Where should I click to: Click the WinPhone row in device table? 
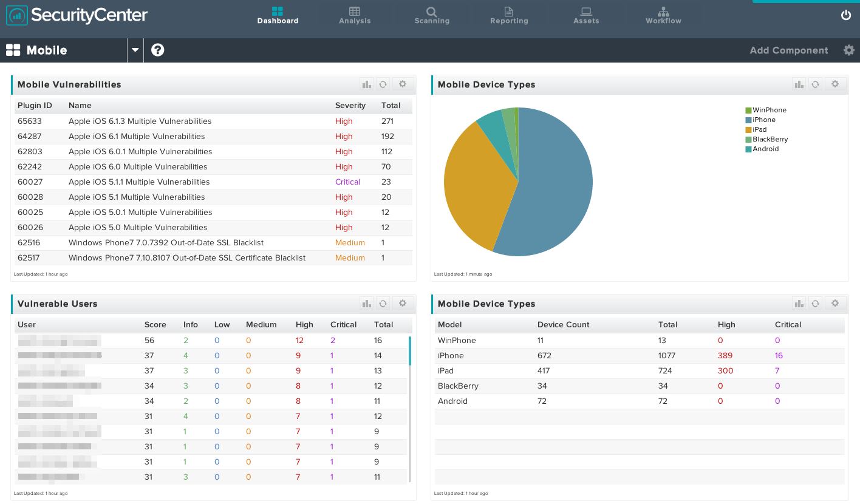(640, 341)
